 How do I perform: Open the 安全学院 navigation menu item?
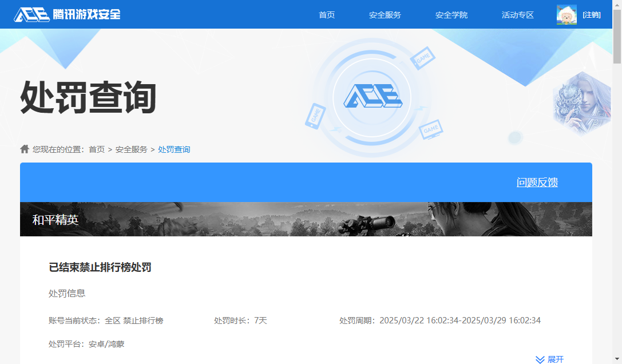point(451,15)
